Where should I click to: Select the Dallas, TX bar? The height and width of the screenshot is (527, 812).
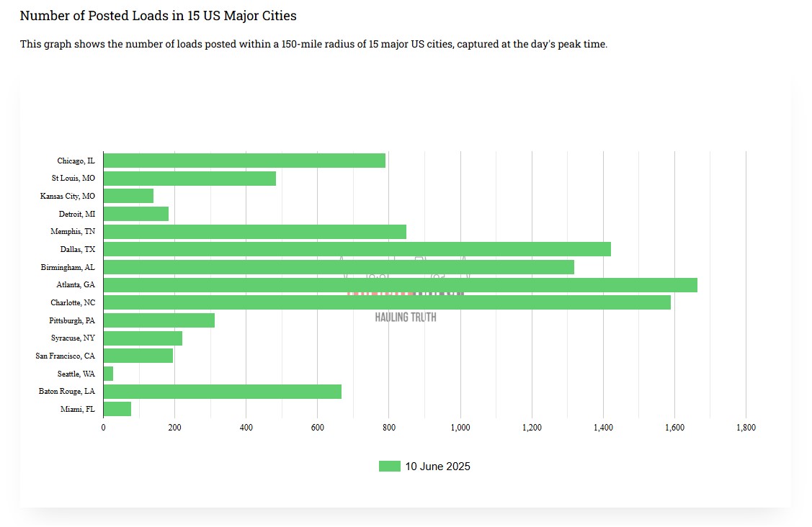(357, 249)
